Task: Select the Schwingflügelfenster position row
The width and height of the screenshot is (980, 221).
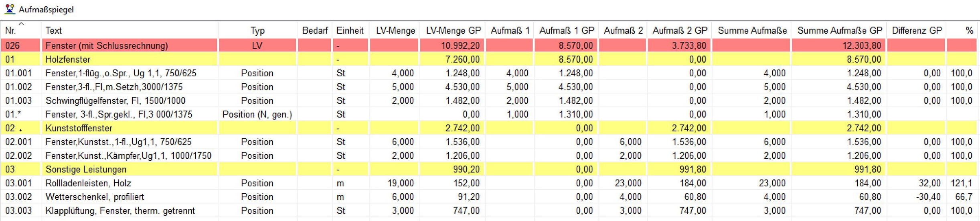Action: coord(115,101)
